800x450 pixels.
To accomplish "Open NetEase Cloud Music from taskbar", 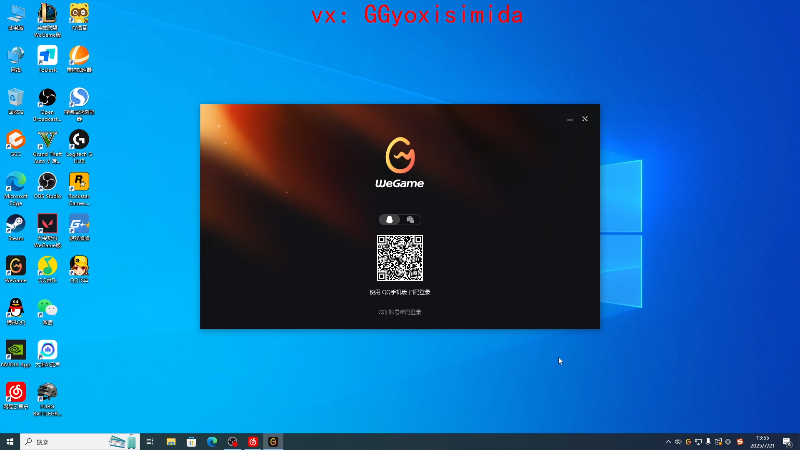I will pos(253,441).
